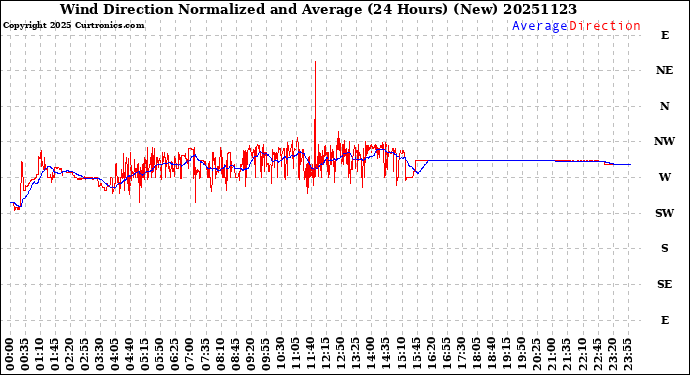Click the 11:05 time axis label
This screenshot has width=690, height=375.
(x=296, y=354)
